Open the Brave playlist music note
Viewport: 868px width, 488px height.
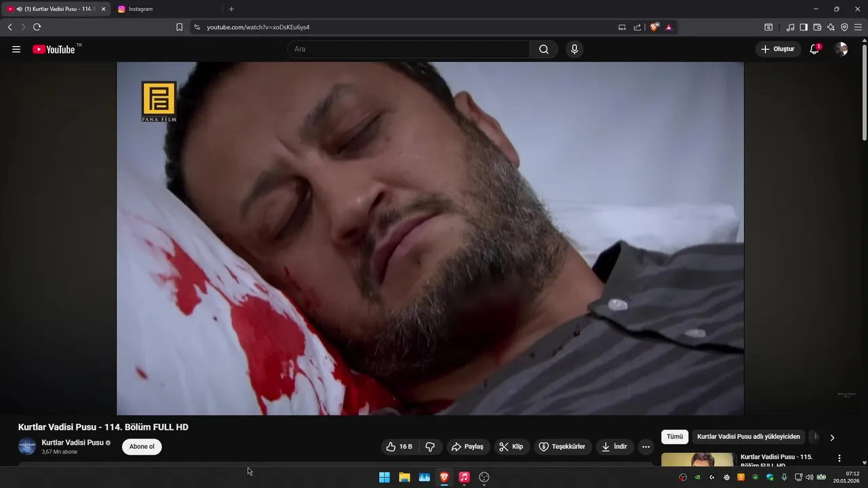coord(790,27)
